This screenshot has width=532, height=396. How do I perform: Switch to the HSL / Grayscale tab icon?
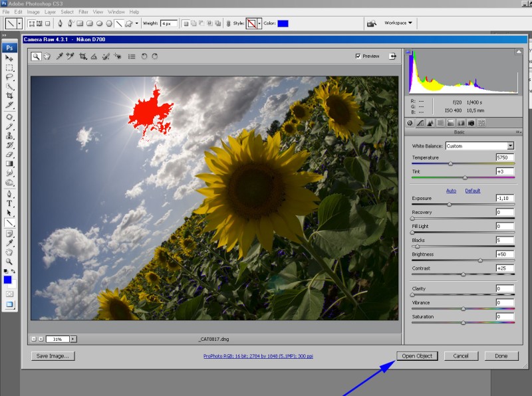tap(440, 123)
